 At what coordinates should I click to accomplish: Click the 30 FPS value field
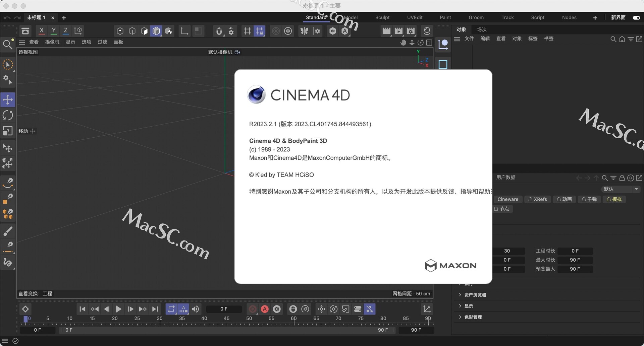(x=507, y=251)
